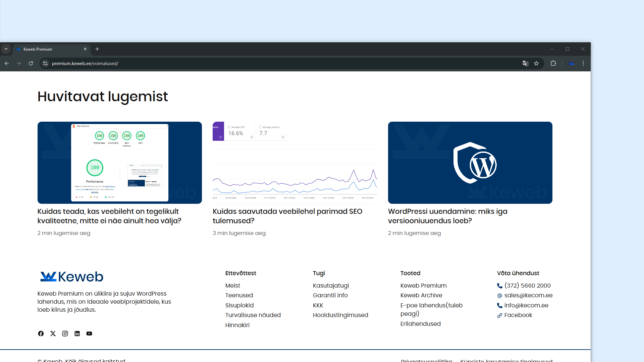Viewport: 644px width, 362px height.
Task: Expand the tab search dropdown arrow
Action: (6, 49)
